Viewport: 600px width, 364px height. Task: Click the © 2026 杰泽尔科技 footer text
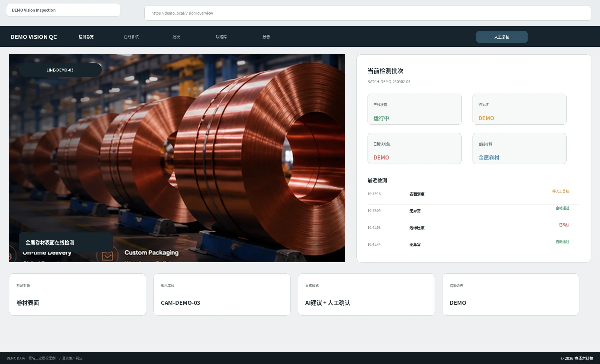577,358
